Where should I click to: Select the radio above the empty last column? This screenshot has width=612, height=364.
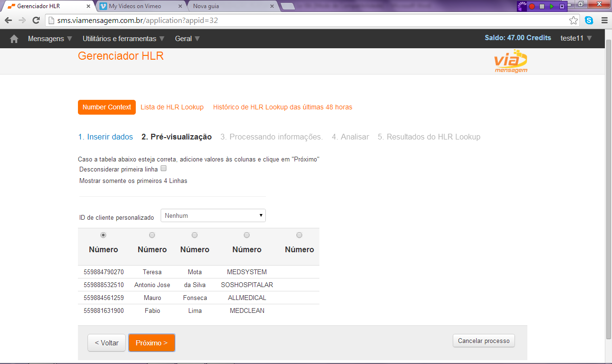[x=299, y=235]
